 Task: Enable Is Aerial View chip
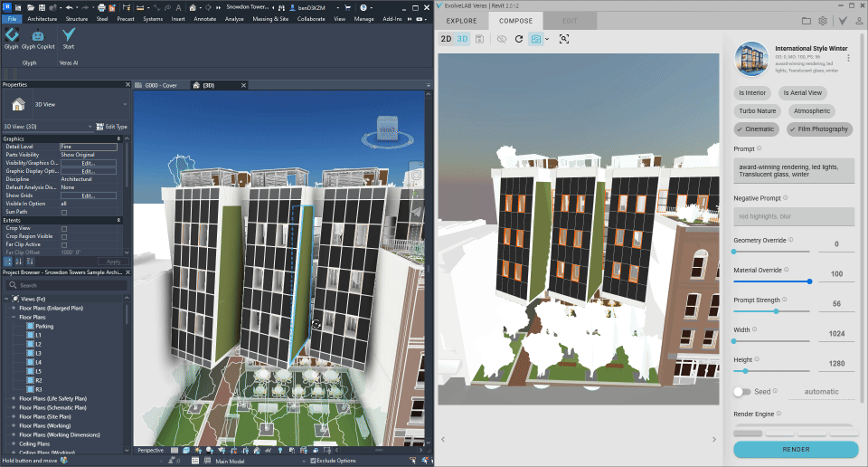click(802, 93)
